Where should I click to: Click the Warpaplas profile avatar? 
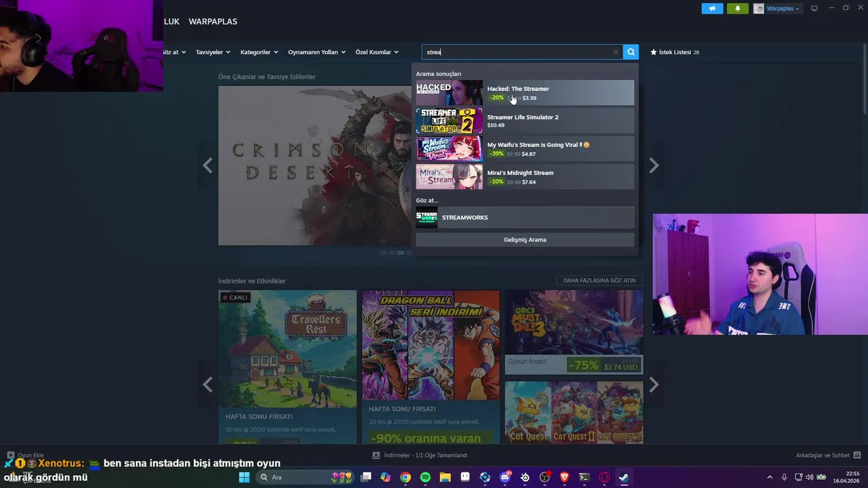[x=759, y=9]
